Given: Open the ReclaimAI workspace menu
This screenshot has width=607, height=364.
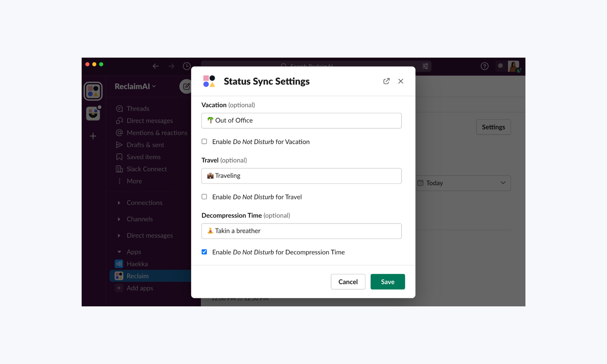Looking at the screenshot, I should [x=135, y=86].
